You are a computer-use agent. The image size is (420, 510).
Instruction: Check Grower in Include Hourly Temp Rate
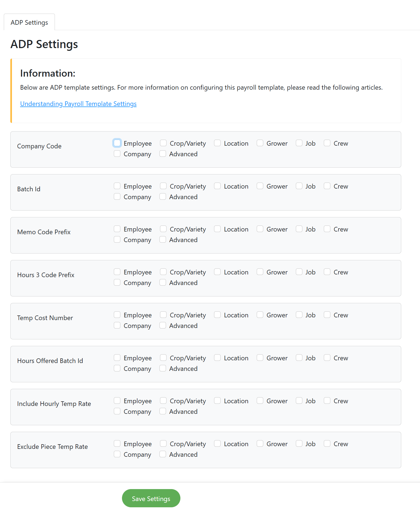point(260,401)
